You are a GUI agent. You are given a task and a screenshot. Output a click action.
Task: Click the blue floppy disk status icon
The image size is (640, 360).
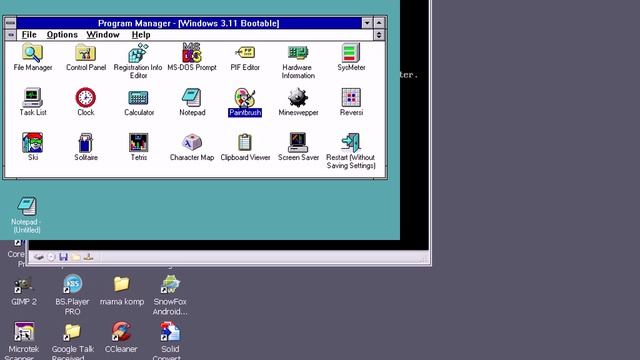click(63, 257)
